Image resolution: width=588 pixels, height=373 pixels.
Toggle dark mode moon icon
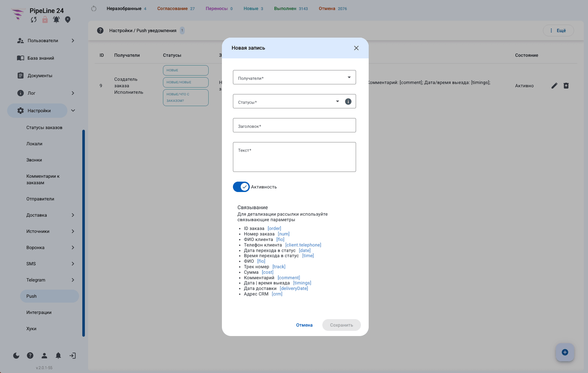pos(16,355)
